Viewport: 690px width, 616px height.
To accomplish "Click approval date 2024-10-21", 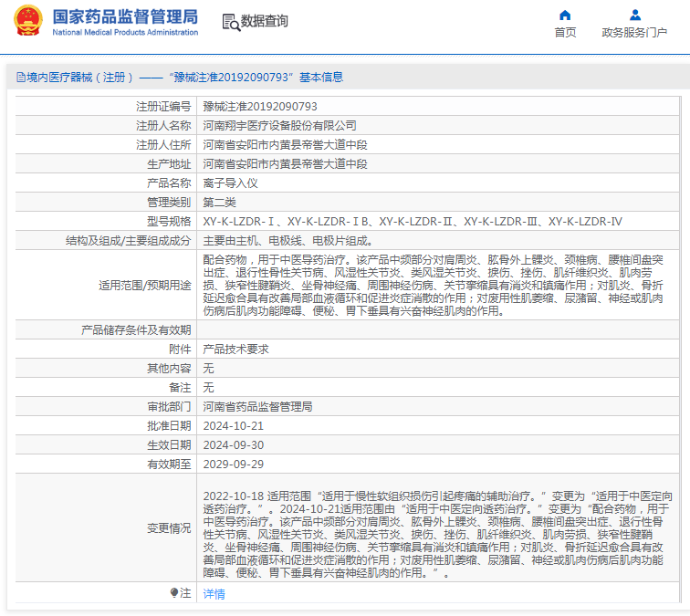I will [234, 426].
